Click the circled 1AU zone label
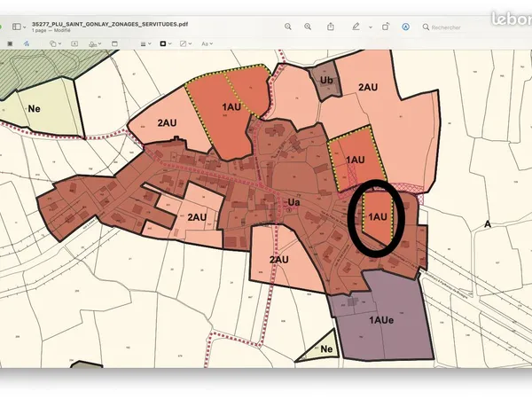The height and width of the screenshot is (399, 532). click(x=378, y=216)
